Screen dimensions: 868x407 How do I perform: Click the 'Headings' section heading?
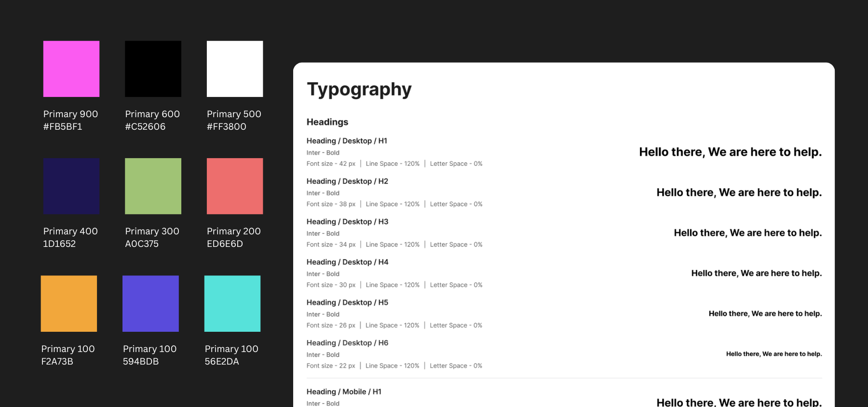point(327,122)
